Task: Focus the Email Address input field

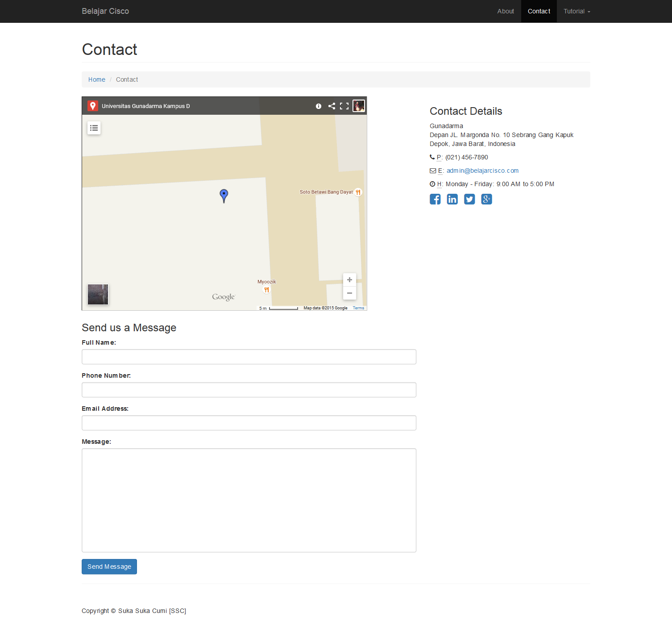Action: [x=249, y=423]
